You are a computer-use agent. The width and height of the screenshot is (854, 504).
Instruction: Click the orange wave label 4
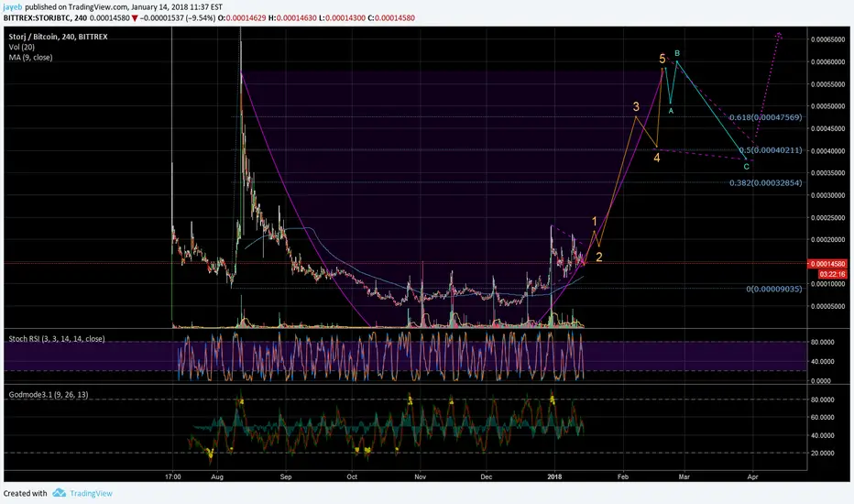coord(657,158)
